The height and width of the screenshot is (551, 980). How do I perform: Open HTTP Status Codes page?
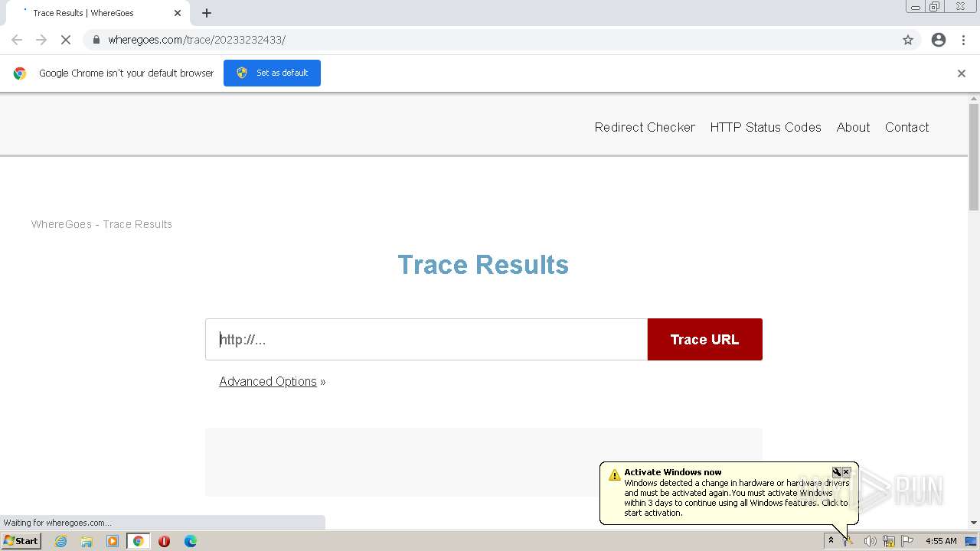(766, 127)
